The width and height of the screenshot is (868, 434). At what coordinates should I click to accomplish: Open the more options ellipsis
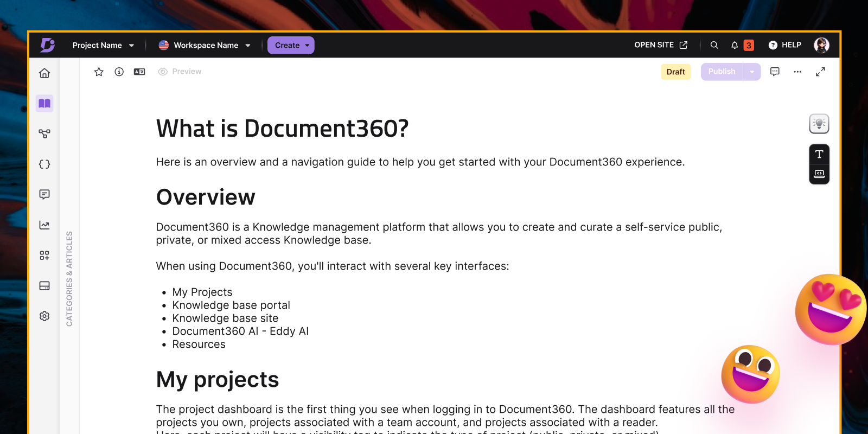point(797,72)
